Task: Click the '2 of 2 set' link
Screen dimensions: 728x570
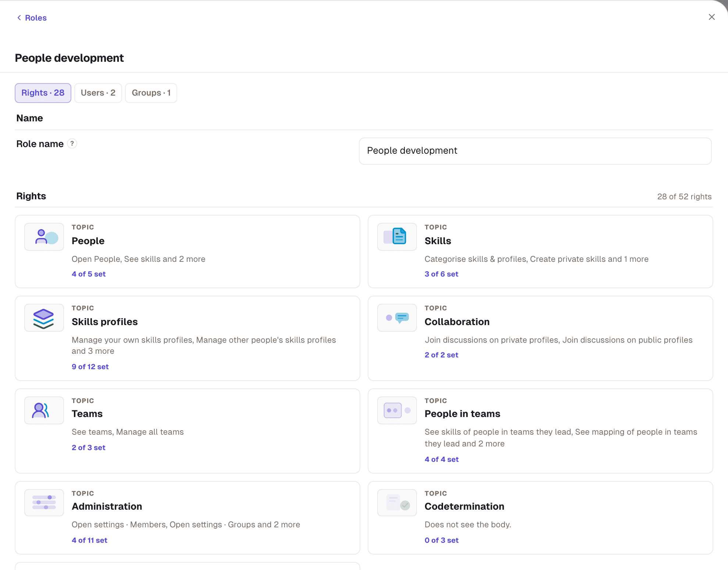Action: coord(441,355)
